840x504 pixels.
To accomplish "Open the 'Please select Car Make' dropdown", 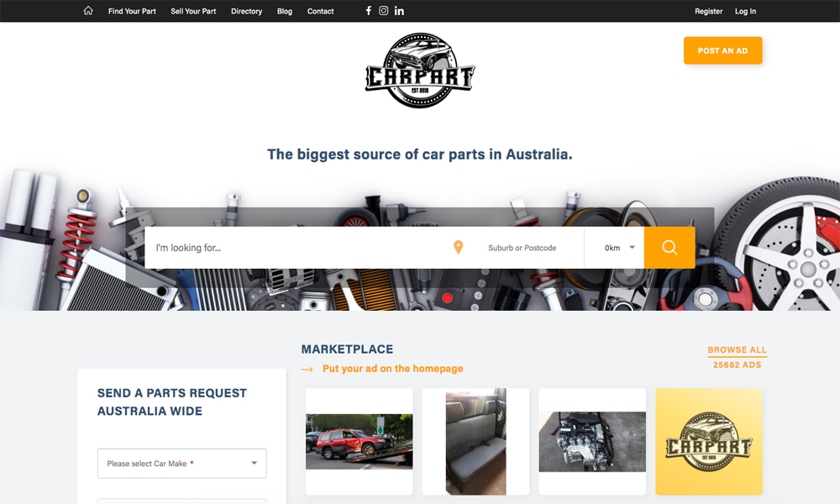I will coord(181,464).
